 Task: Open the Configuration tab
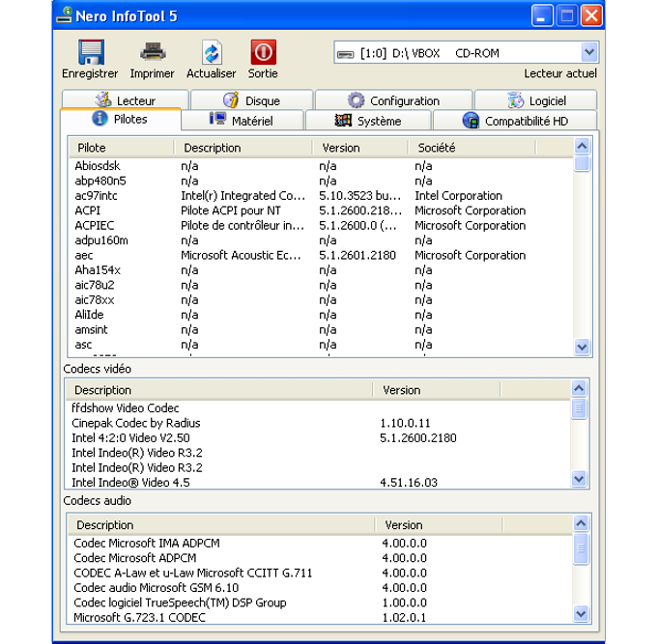394,100
